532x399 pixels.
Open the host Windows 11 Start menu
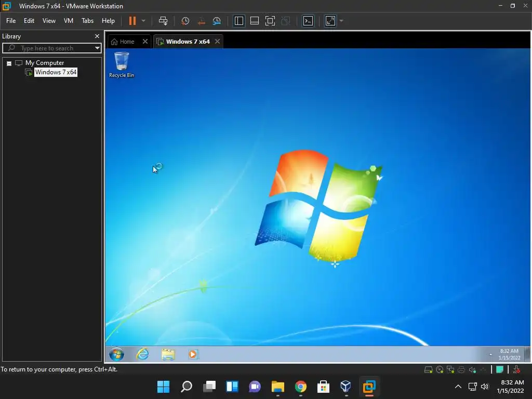[163, 386]
